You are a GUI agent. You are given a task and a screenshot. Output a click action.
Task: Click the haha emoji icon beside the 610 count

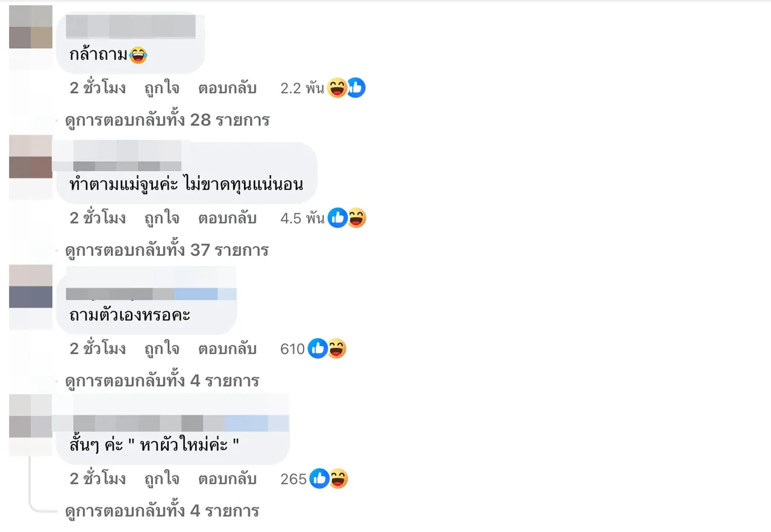tap(336, 348)
